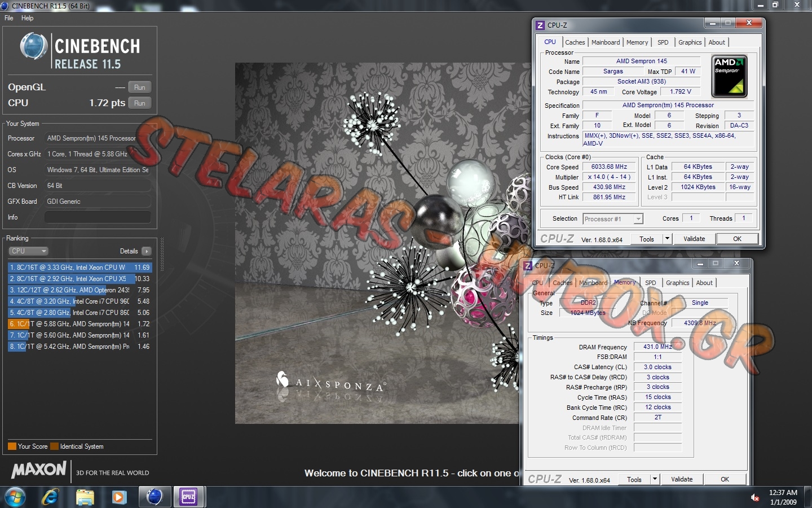The image size is (812, 508).
Task: Switch to SPD tab in lower CPU-Z
Action: pyautogui.click(x=651, y=283)
